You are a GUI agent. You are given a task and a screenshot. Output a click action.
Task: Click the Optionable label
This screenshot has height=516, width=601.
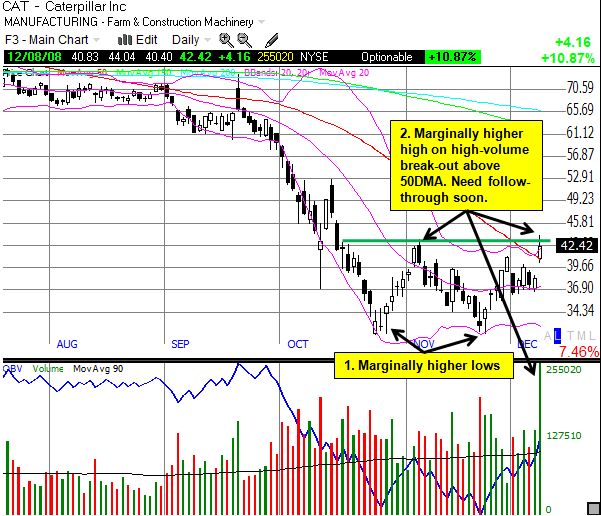coord(387,57)
